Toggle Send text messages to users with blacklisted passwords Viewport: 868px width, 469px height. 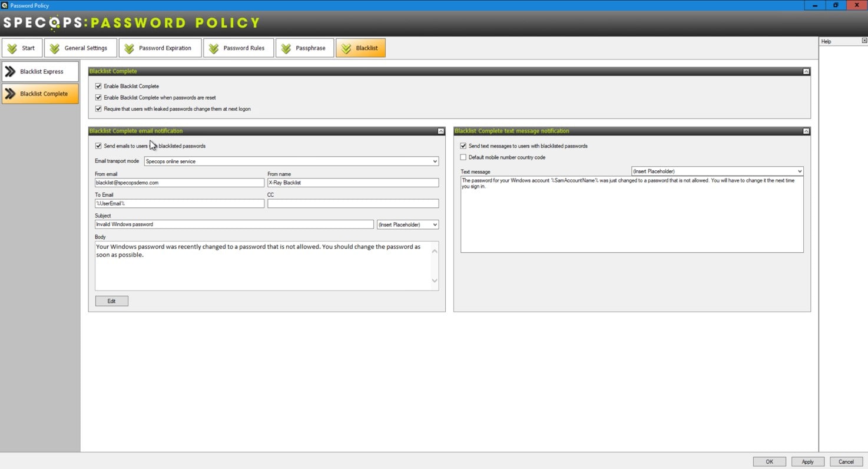click(463, 146)
